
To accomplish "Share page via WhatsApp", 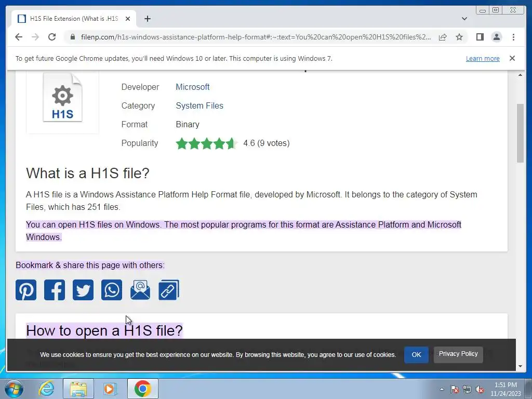I will pos(112,290).
